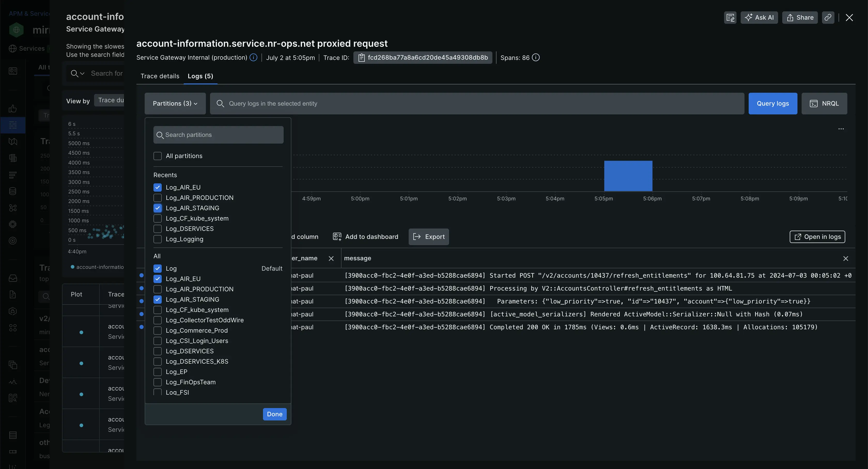This screenshot has height=469, width=868.
Task: Click the Query logs button
Action: pos(773,104)
